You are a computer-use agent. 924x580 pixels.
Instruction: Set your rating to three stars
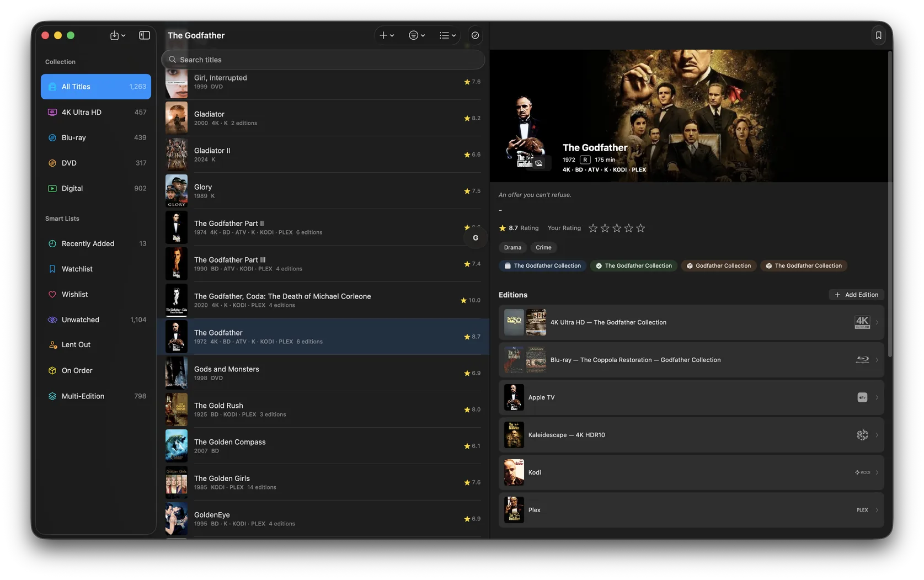pos(617,228)
